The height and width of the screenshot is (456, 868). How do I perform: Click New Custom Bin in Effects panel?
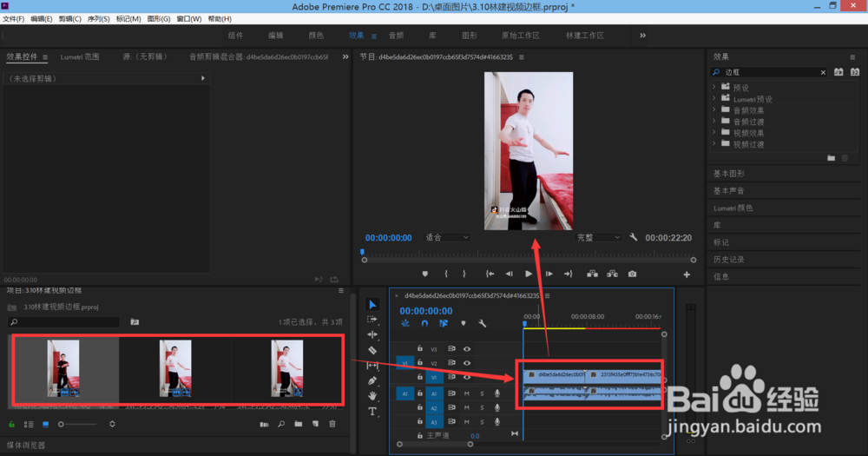831,158
